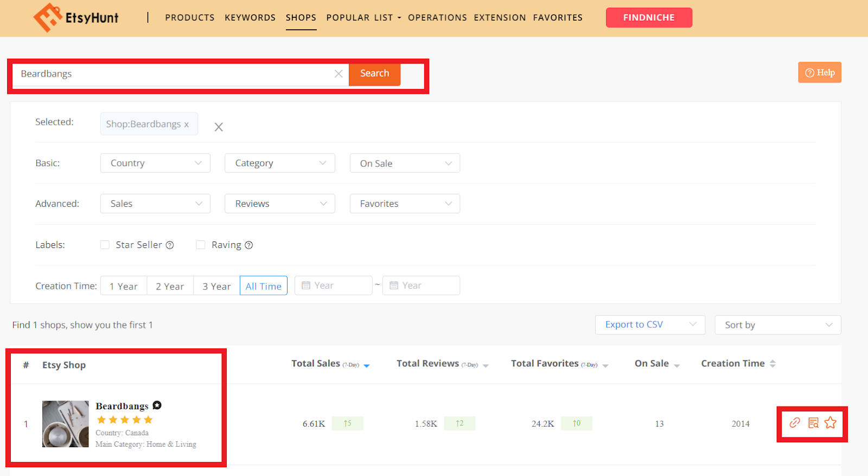The height and width of the screenshot is (476, 868).
Task: Open the Popular List menu
Action: (x=363, y=18)
